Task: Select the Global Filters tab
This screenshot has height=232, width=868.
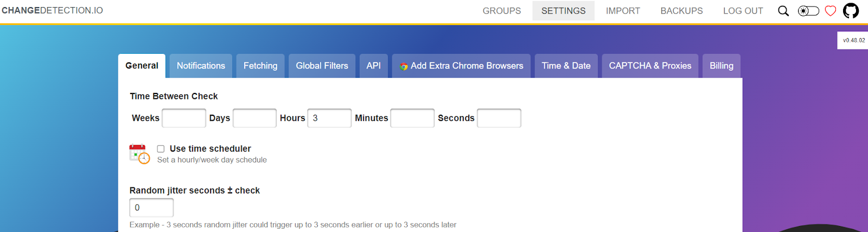Action: pyautogui.click(x=322, y=66)
